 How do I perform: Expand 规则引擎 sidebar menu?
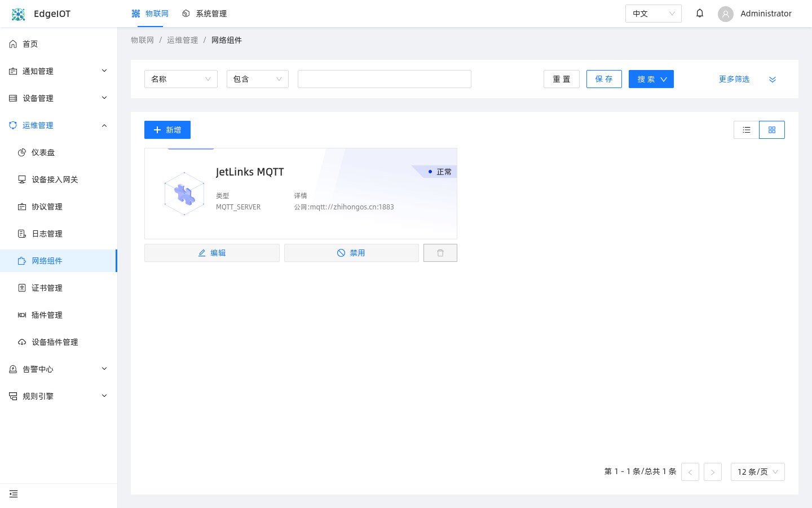point(59,396)
